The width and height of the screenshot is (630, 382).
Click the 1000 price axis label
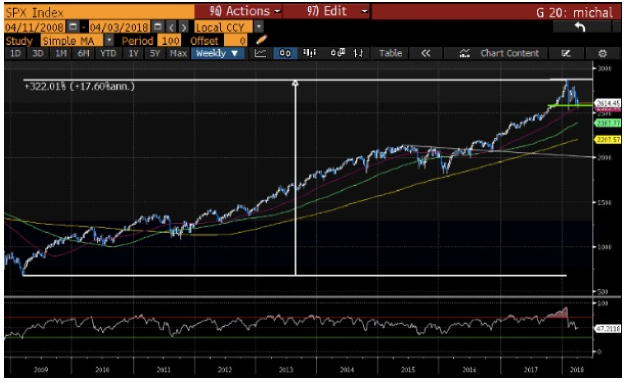coord(605,247)
